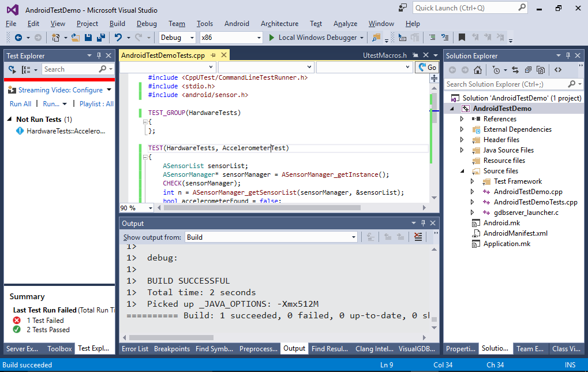Pin the Test Explorer panel
This screenshot has width=588, height=372.
click(99, 55)
